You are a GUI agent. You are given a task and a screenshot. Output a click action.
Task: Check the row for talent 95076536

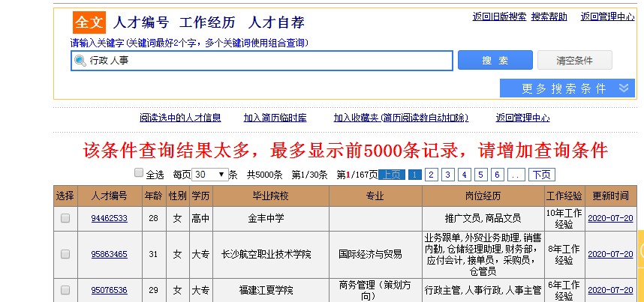point(65,290)
